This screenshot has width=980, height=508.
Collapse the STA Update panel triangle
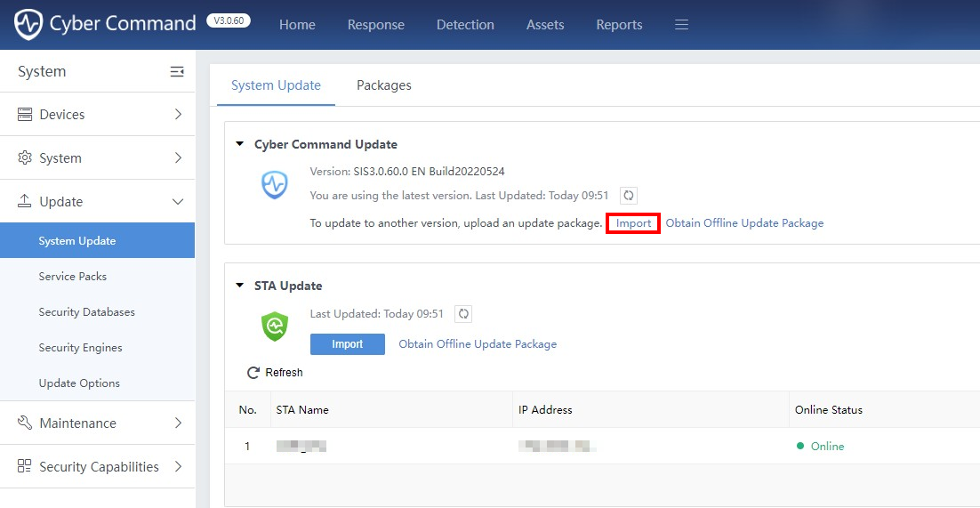tap(239, 286)
